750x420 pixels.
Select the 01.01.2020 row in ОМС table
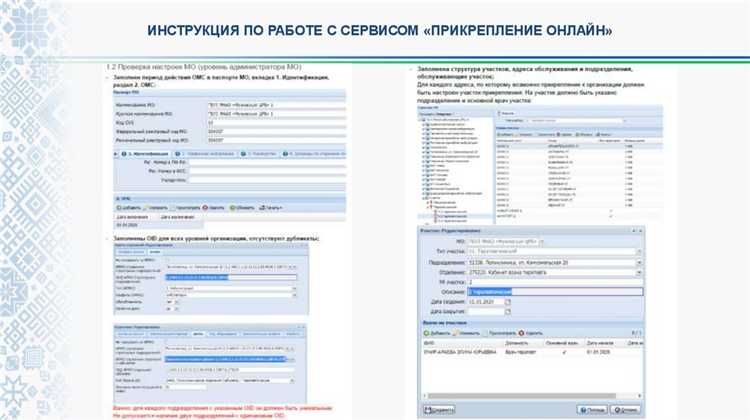coord(159,225)
